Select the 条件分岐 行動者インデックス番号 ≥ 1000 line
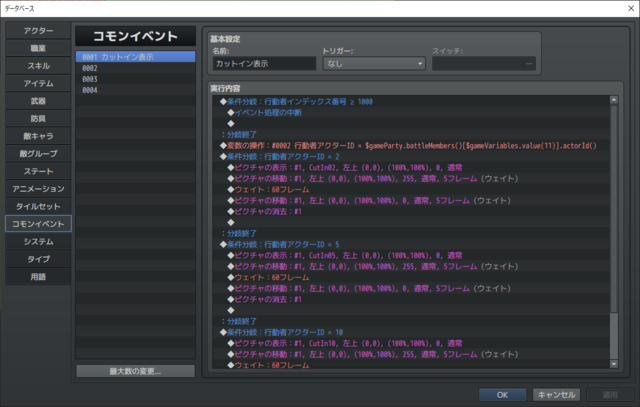 tap(411, 102)
